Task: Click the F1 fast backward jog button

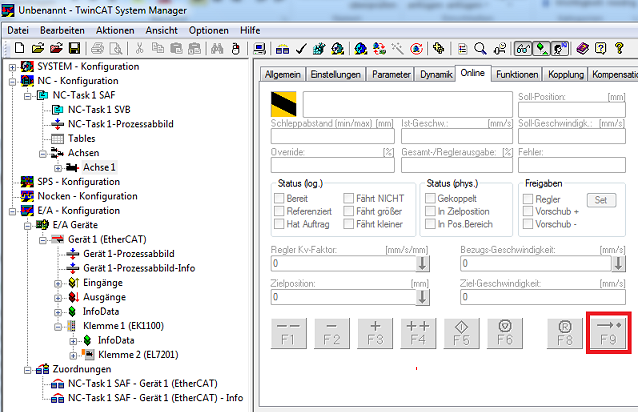Action: 288,333
